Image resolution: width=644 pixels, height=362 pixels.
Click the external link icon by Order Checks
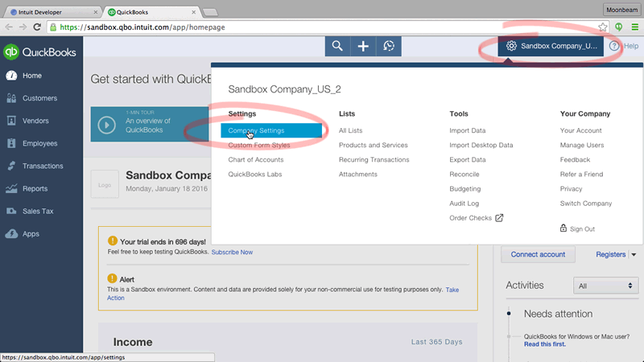coord(499,218)
